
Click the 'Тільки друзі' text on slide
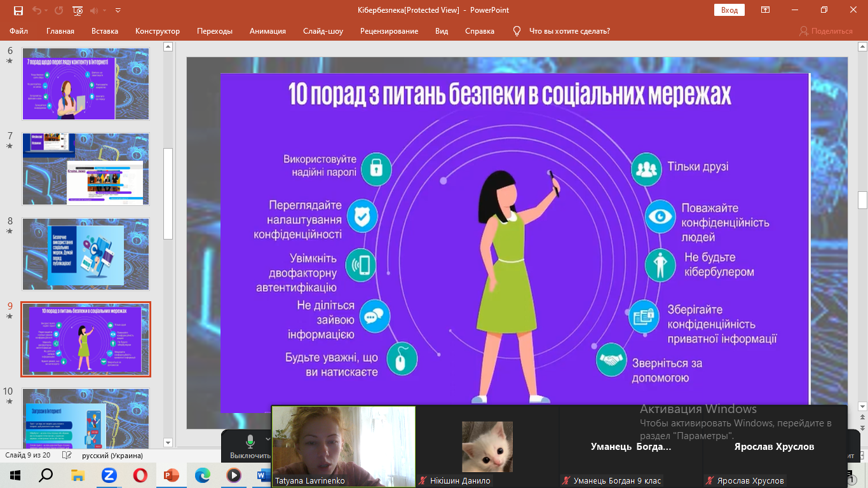tap(698, 167)
